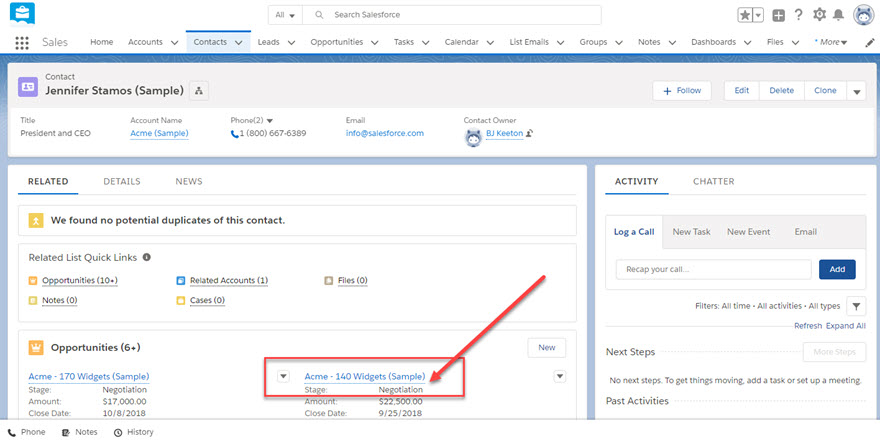Viewport: 880px width, 444px height.
Task: View contact hierarchy icon next to name
Action: [x=199, y=91]
